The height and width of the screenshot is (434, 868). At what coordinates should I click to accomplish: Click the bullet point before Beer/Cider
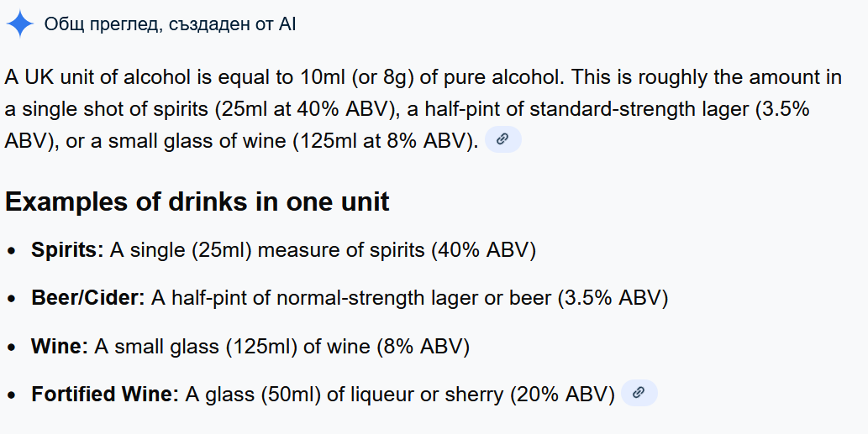12,299
